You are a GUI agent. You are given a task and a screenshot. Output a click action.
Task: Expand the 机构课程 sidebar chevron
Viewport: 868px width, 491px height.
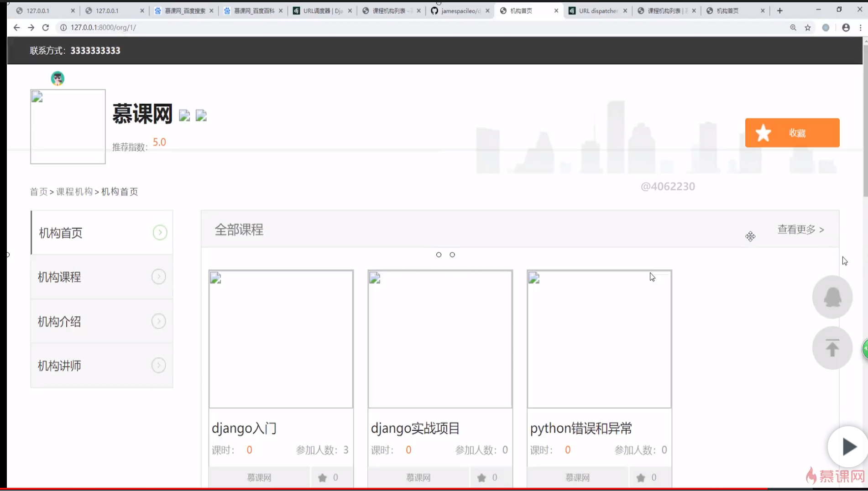pyautogui.click(x=158, y=277)
